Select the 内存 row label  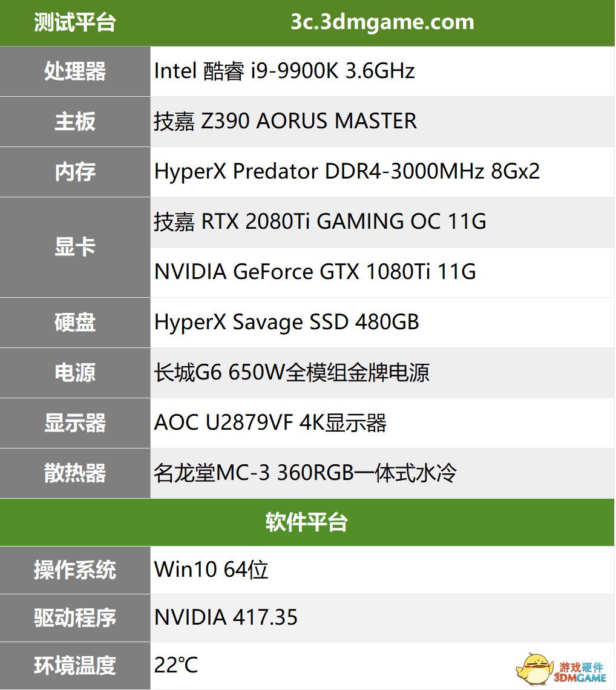75,172
